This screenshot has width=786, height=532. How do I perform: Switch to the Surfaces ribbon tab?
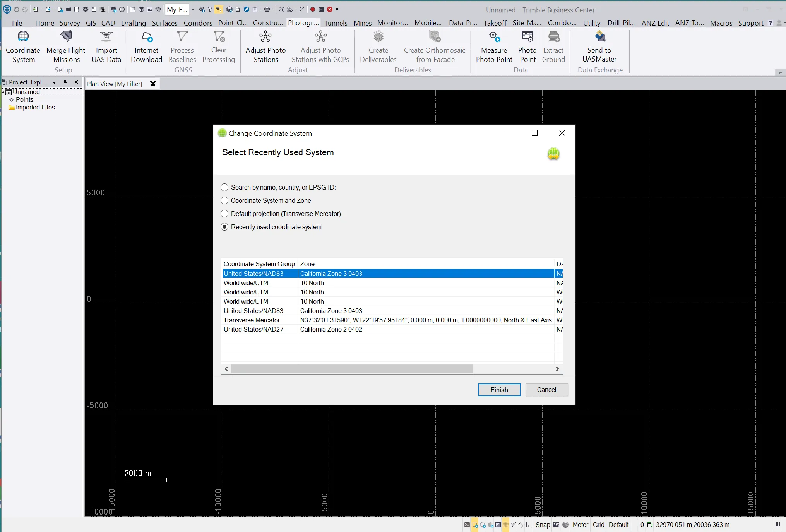tap(164, 23)
